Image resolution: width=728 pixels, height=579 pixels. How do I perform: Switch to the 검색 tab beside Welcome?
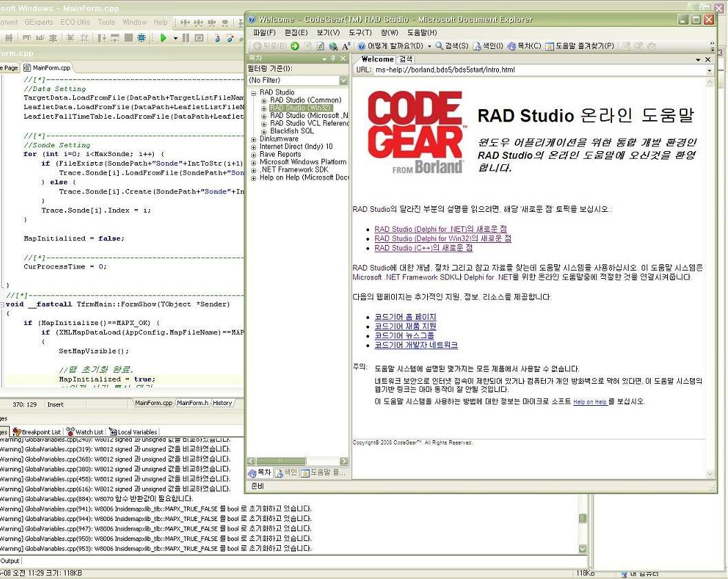click(x=406, y=59)
